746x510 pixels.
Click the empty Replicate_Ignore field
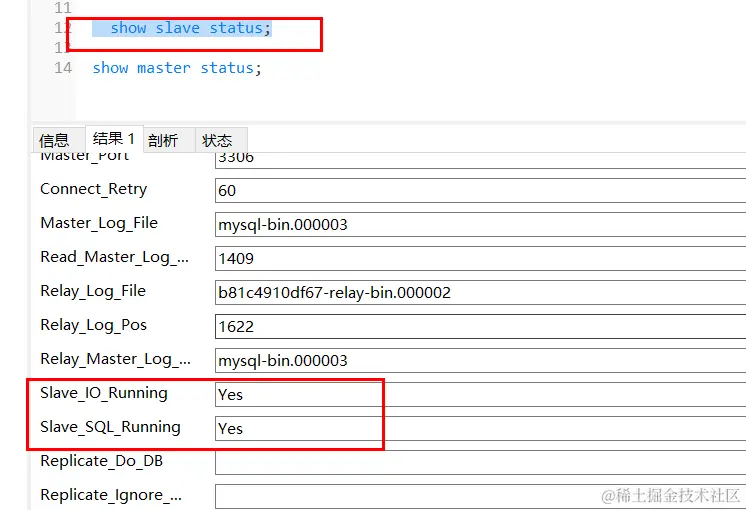[481, 496]
